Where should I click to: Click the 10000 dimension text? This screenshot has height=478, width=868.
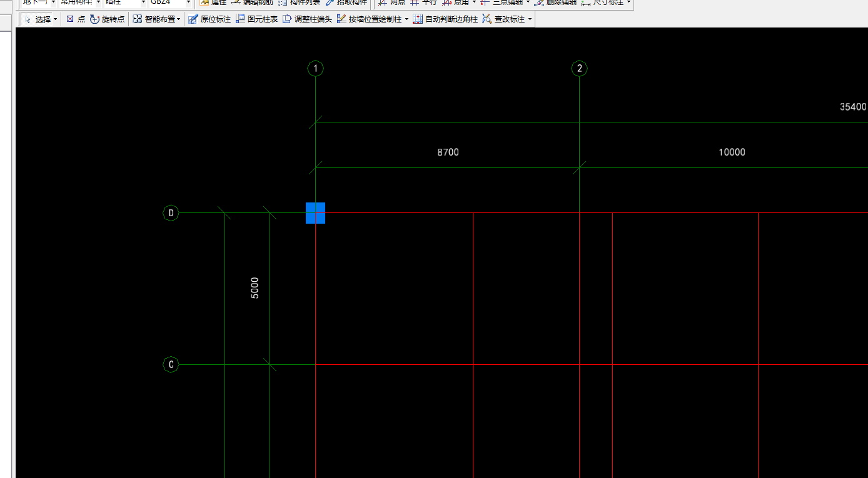[732, 152]
